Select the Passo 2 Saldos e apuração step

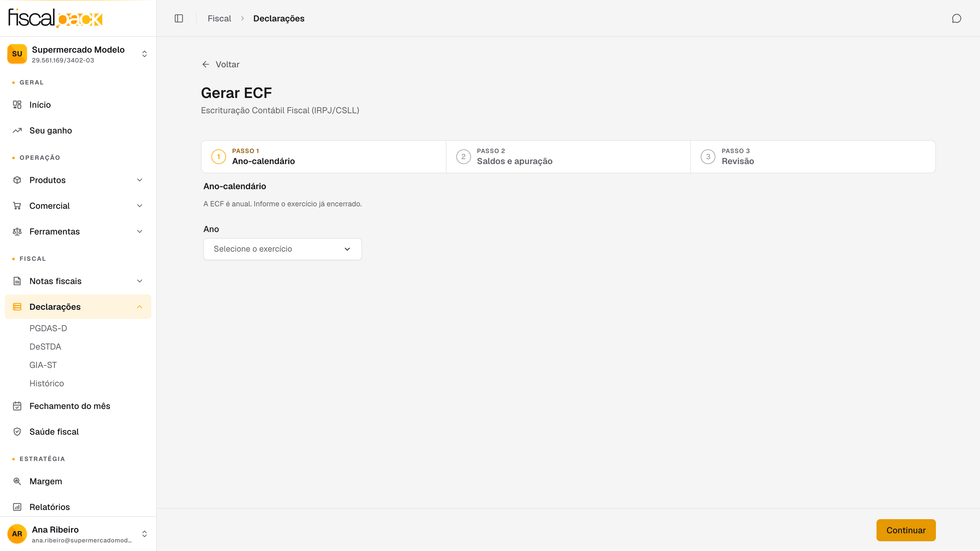[568, 157]
